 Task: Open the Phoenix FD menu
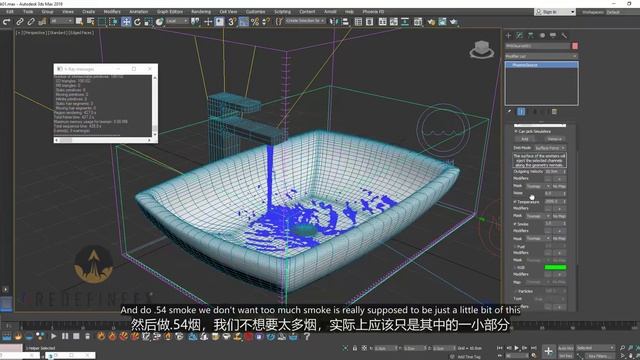tap(373, 12)
